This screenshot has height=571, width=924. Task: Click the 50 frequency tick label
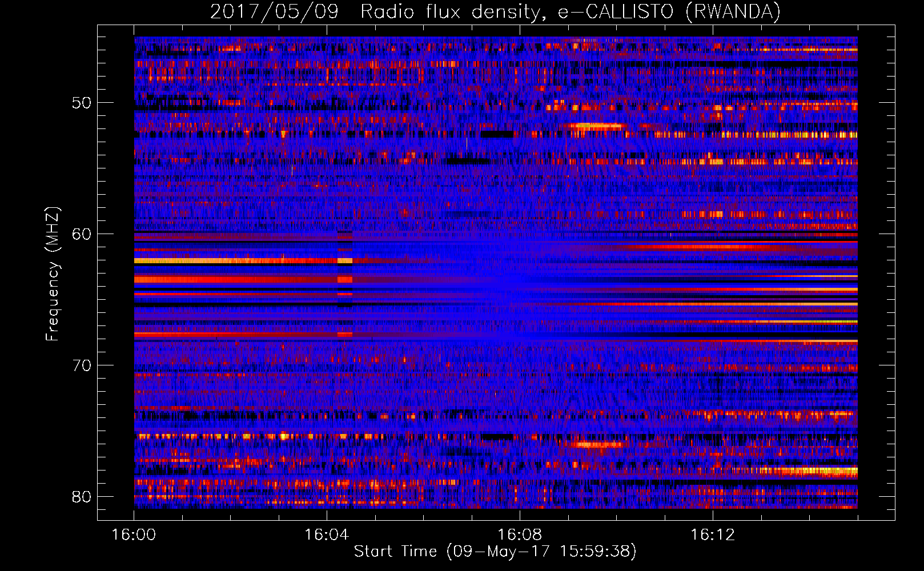click(x=82, y=103)
